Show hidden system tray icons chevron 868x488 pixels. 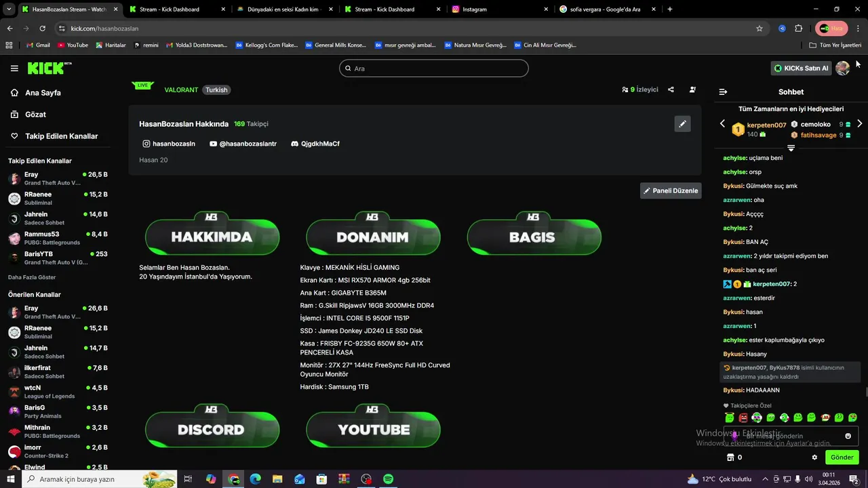coord(766,479)
